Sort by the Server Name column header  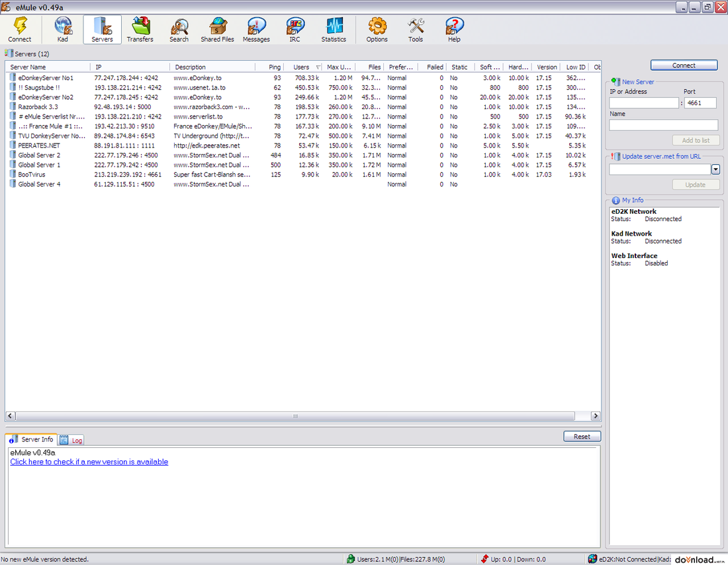click(48, 67)
